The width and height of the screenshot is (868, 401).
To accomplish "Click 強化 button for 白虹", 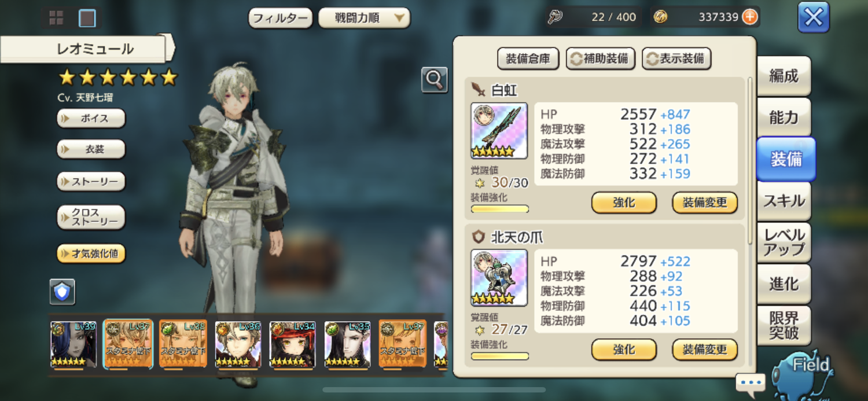I will click(x=624, y=203).
